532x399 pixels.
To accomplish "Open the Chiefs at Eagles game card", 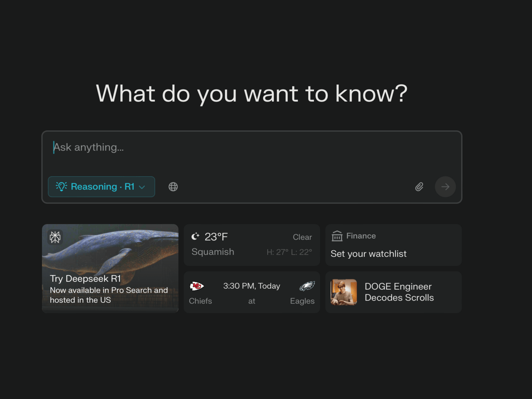I will pyautogui.click(x=252, y=292).
